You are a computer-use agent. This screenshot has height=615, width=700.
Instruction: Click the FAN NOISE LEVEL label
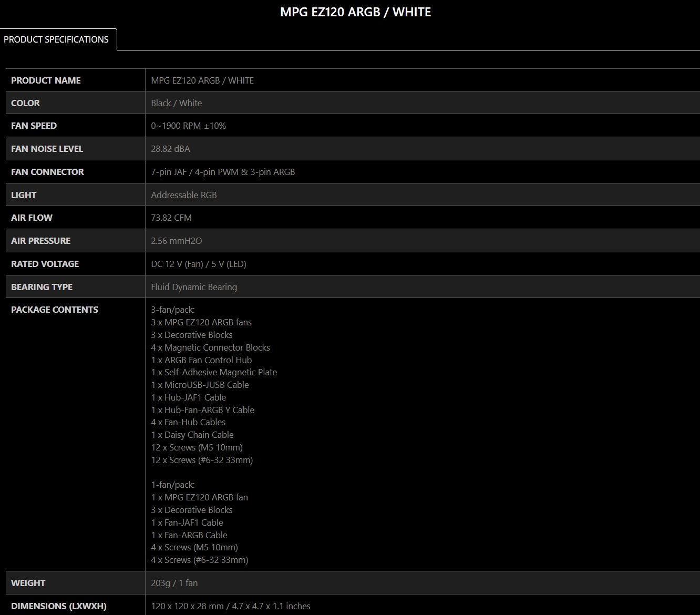coord(47,149)
